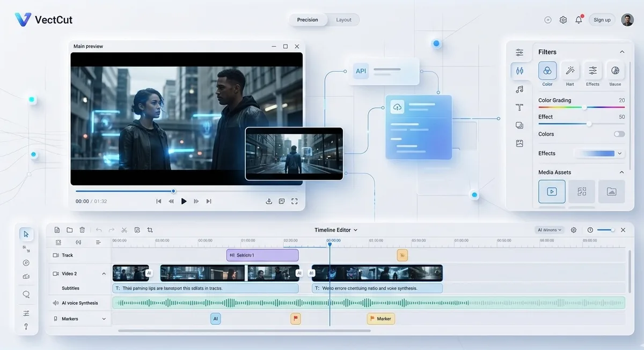Click the red flag marker on timeline
Screen dimensions: 644x350
295,319
